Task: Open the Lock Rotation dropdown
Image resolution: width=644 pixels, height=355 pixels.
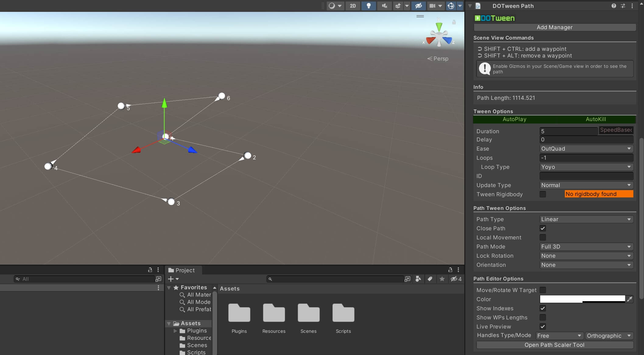Action: tap(586, 256)
